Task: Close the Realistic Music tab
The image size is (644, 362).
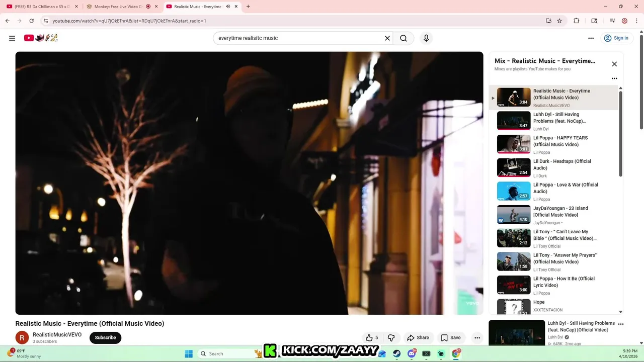Action: [x=236, y=7]
